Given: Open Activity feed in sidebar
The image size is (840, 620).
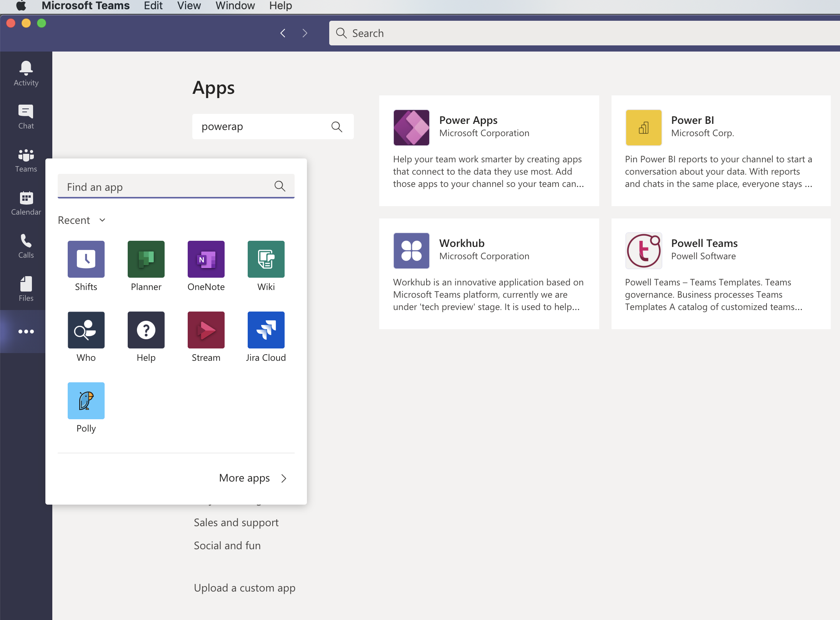Looking at the screenshot, I should [x=26, y=74].
